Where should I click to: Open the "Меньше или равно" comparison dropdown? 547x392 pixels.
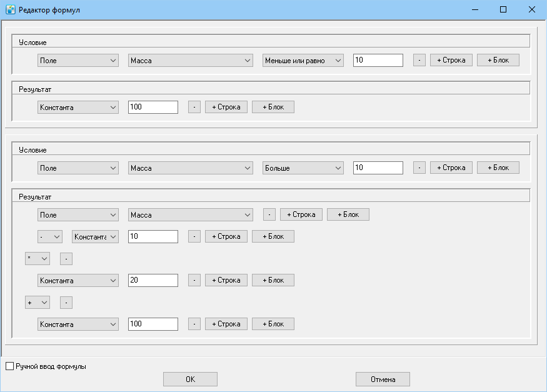point(303,61)
